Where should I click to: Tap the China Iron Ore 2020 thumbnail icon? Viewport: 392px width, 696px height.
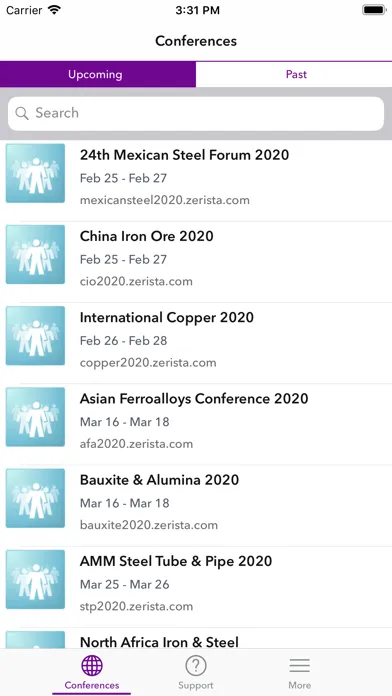(36, 254)
